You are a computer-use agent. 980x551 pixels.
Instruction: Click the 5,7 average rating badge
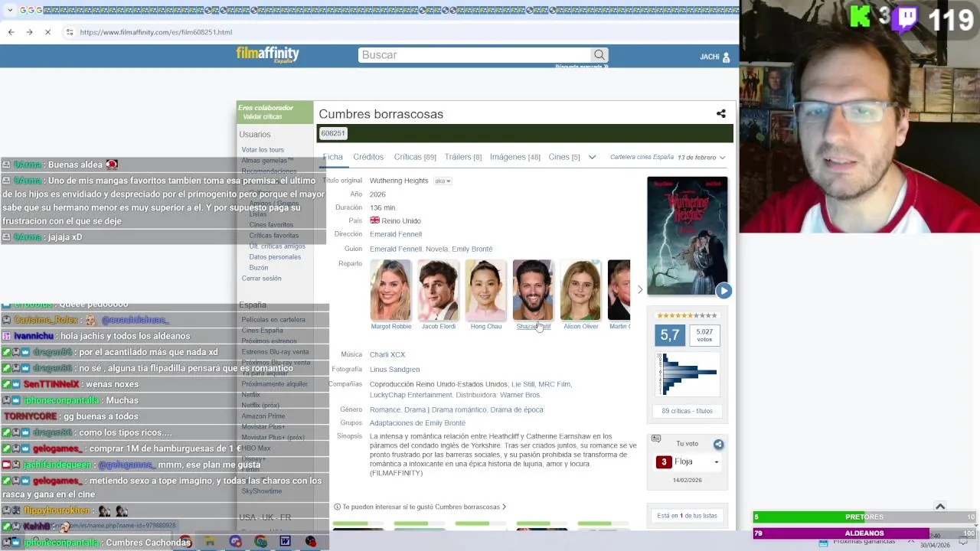(x=670, y=335)
